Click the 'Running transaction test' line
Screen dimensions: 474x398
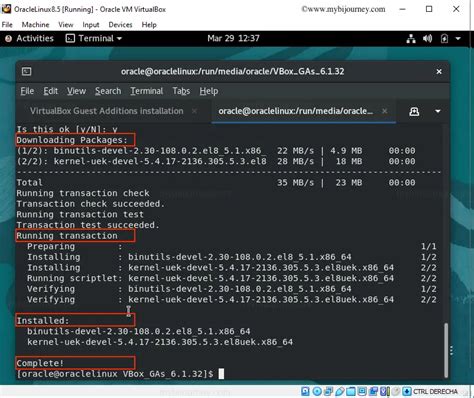(80, 214)
